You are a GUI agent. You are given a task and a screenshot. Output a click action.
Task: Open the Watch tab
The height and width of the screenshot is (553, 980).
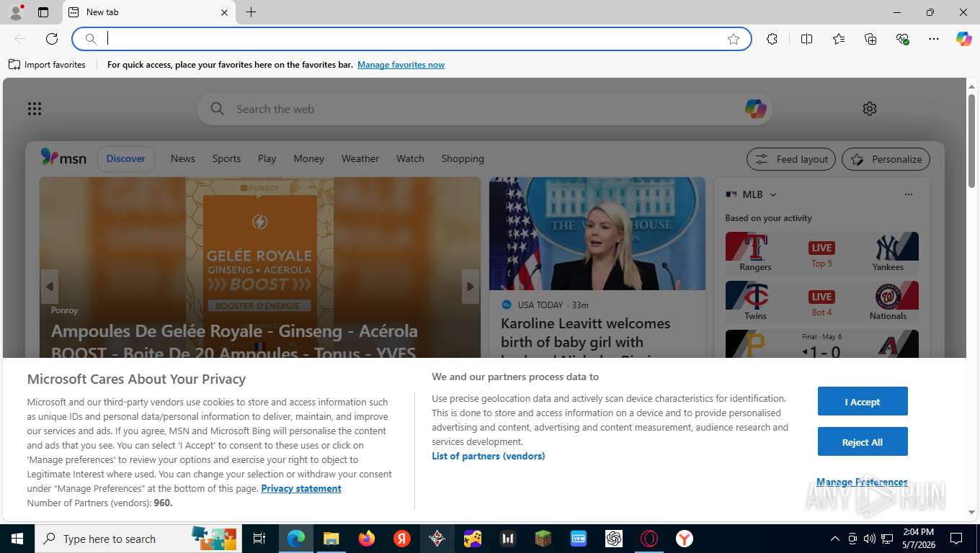410,158
